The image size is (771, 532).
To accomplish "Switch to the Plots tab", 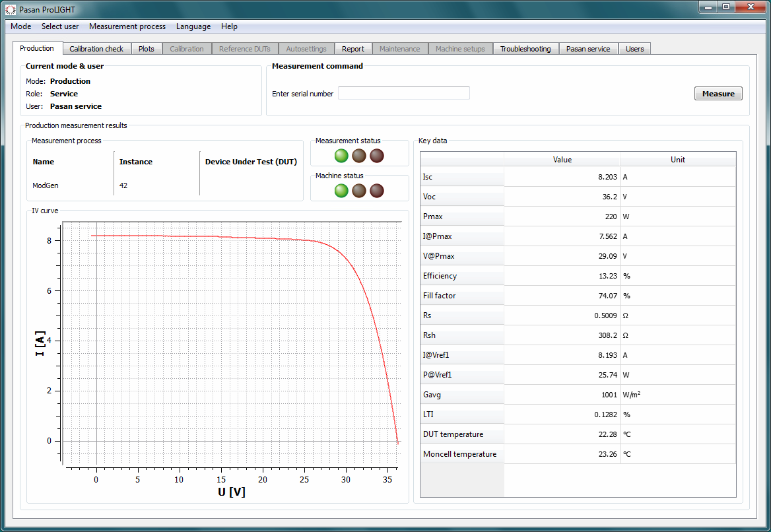I will (x=147, y=49).
